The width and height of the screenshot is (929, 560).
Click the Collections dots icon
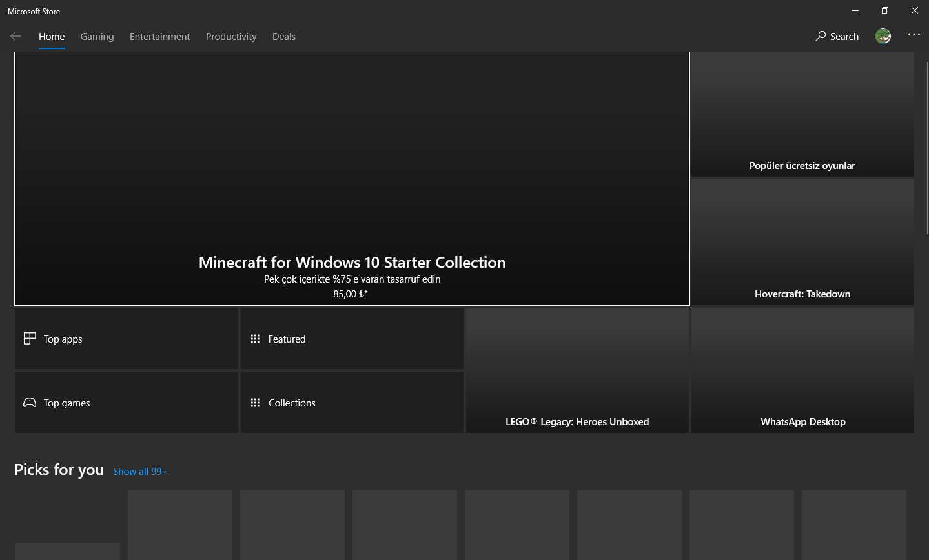255,403
